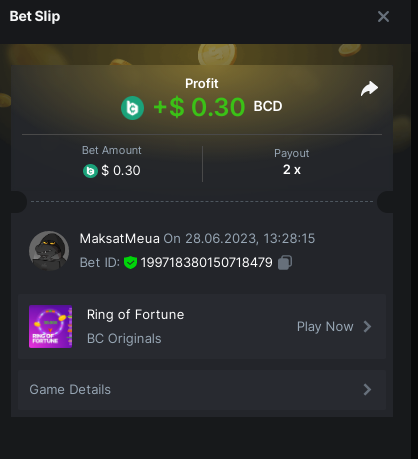
Task: Copy the Bet ID with copy icon
Action: coord(285,262)
